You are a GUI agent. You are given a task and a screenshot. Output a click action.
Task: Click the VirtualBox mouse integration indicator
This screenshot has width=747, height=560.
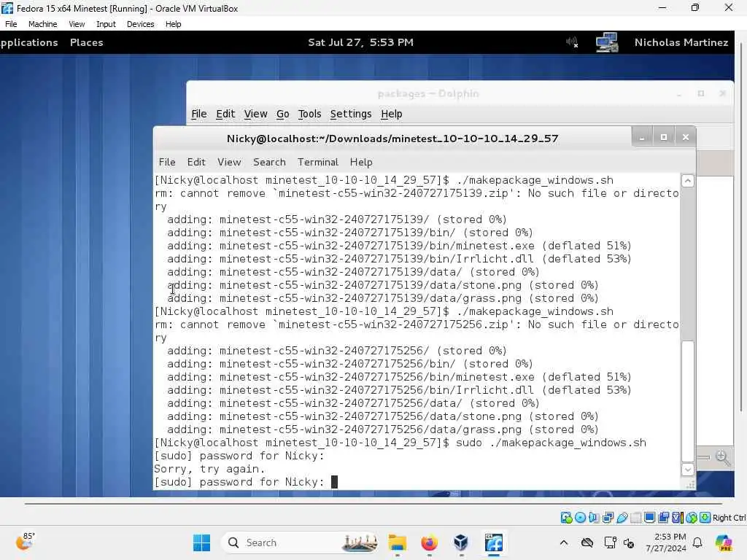692,518
